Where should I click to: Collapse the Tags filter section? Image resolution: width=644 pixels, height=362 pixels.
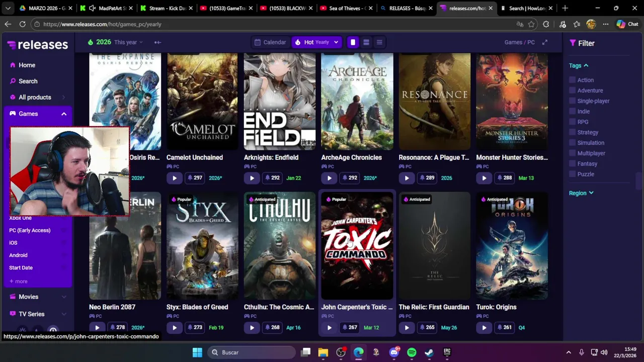[x=579, y=65]
